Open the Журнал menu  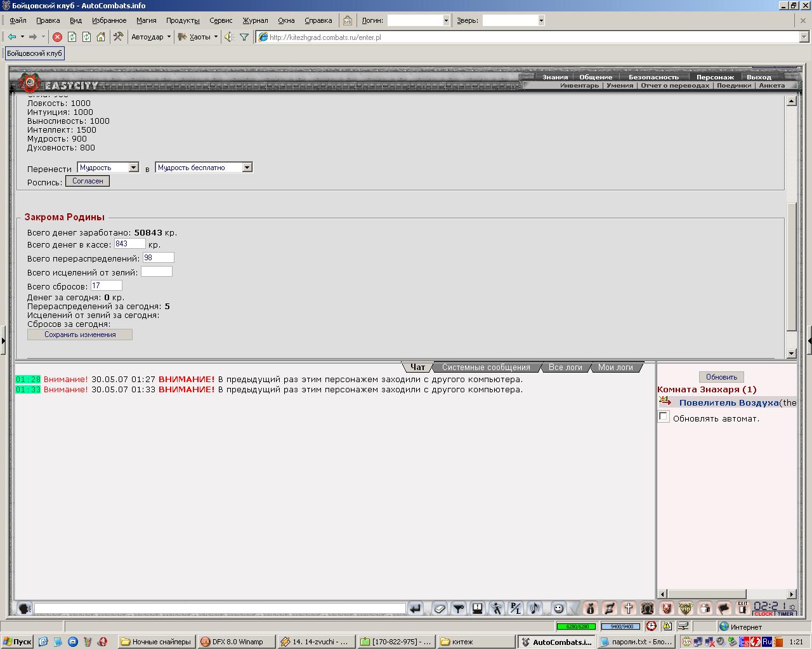pyautogui.click(x=255, y=20)
